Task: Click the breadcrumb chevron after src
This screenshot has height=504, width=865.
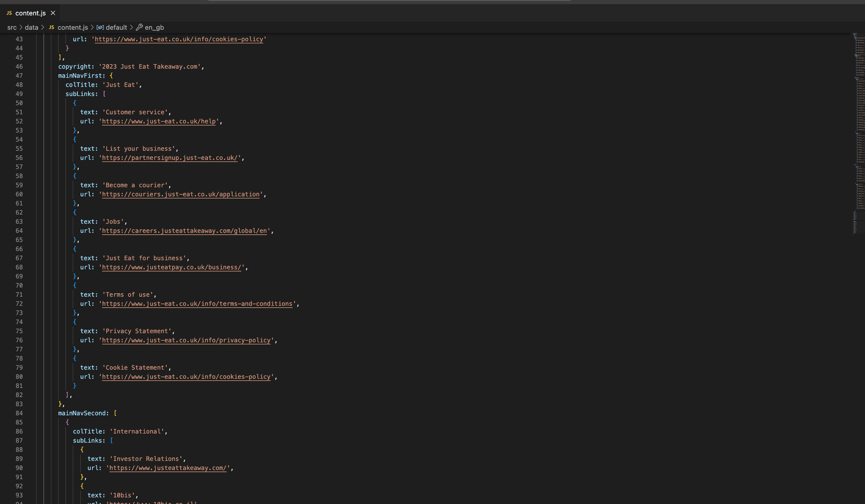Action: [x=21, y=27]
